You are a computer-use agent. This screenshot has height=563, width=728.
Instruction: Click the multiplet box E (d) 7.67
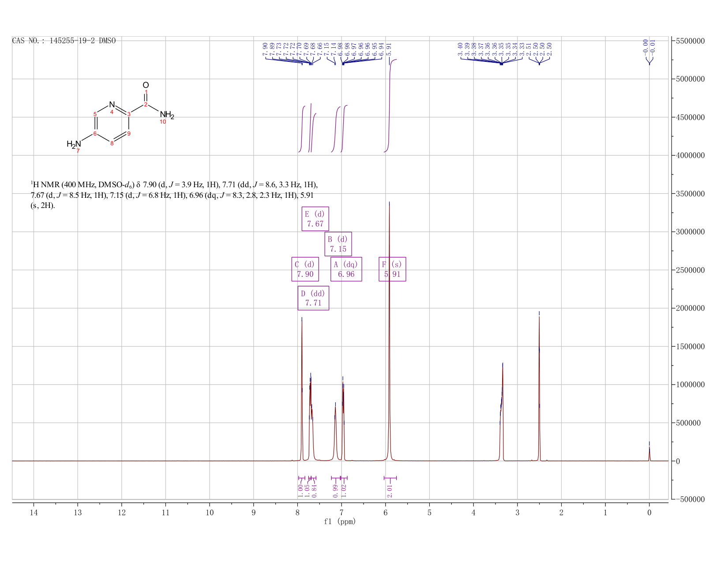click(315, 219)
